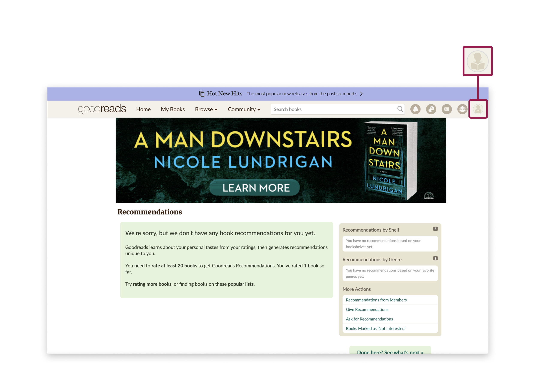Image resolution: width=536 pixels, height=392 pixels.
Task: Expand the Community dropdown menu
Action: click(244, 109)
